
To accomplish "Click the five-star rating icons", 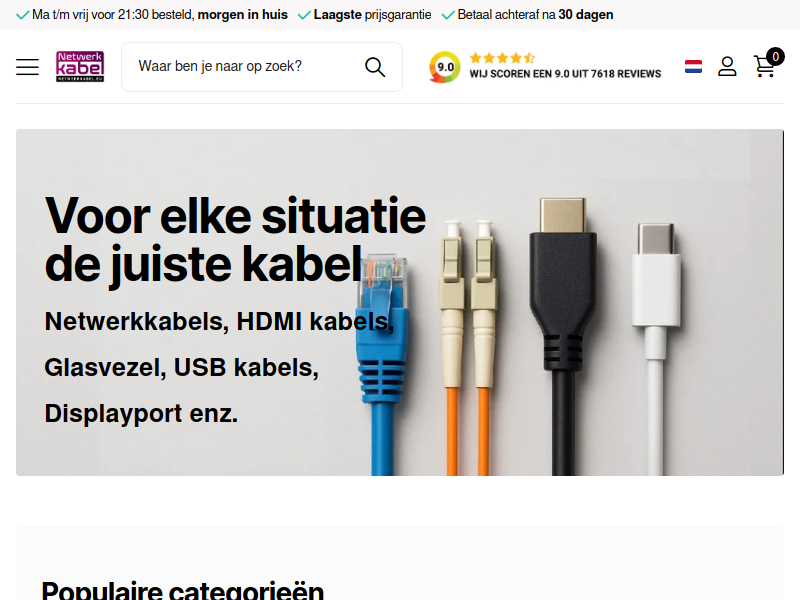I will click(x=502, y=58).
